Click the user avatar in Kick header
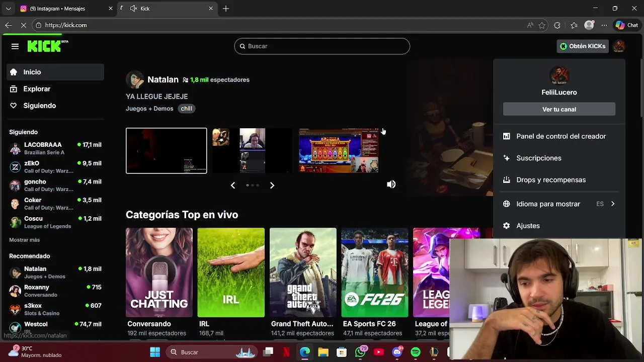Viewport: 644px width, 362px height. [x=619, y=46]
